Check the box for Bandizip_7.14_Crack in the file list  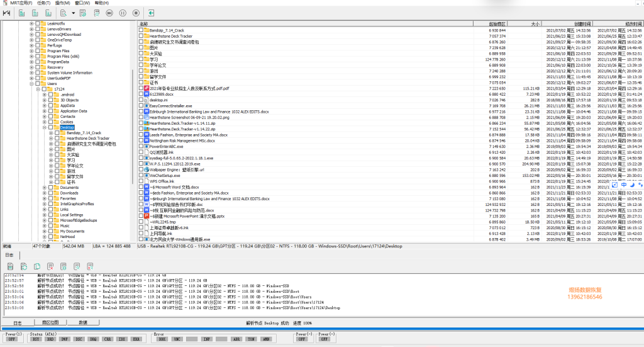[141, 30]
